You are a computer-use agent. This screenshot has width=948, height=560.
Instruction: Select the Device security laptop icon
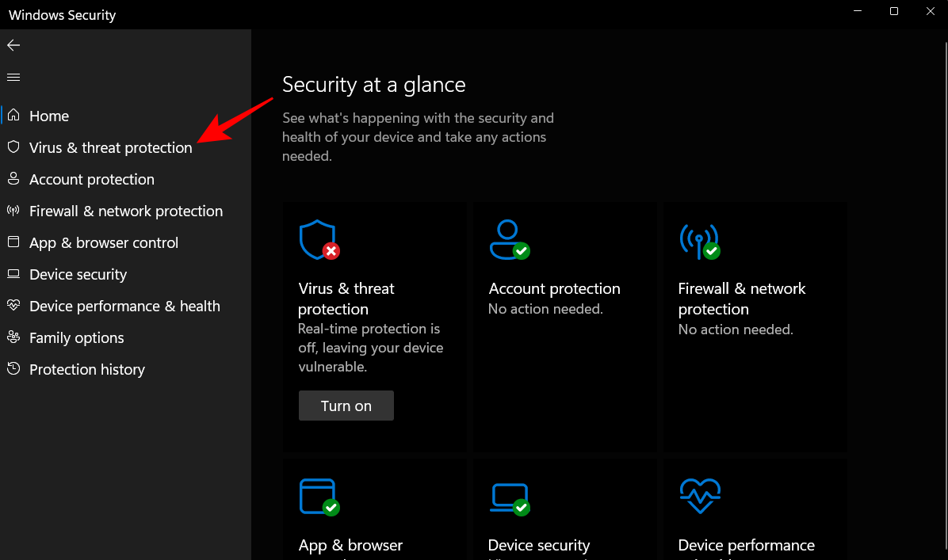click(13, 274)
